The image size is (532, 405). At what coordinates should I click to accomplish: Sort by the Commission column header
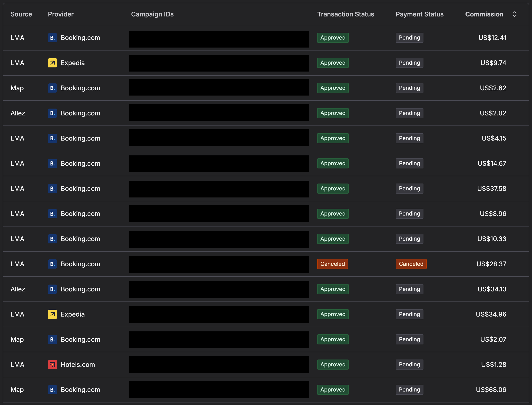[484, 14]
